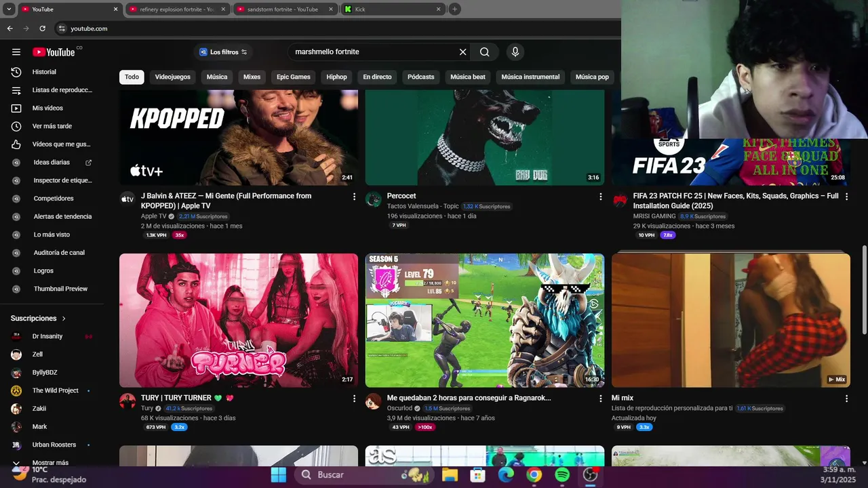This screenshot has height=488, width=868.
Task: Switch to refinery explosion fortnite browser tab
Action: (177, 9)
